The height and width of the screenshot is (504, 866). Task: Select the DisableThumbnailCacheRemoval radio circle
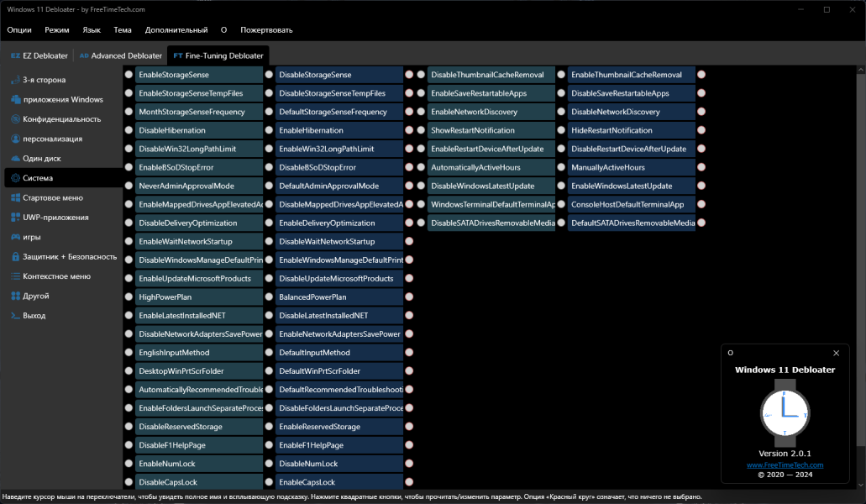421,75
